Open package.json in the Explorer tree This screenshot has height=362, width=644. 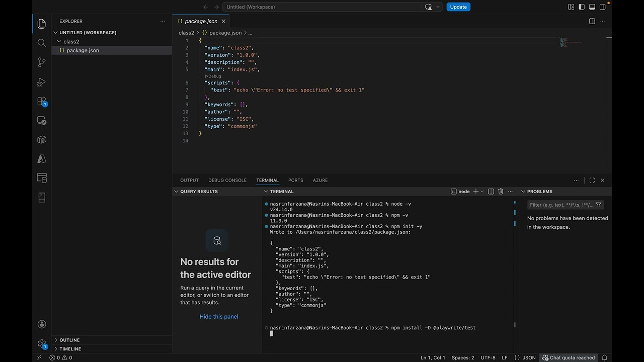[112, 50]
